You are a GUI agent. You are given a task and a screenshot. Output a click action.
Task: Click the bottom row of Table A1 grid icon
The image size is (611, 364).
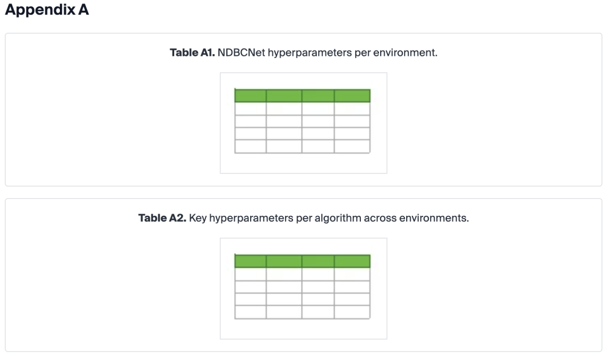coord(302,146)
